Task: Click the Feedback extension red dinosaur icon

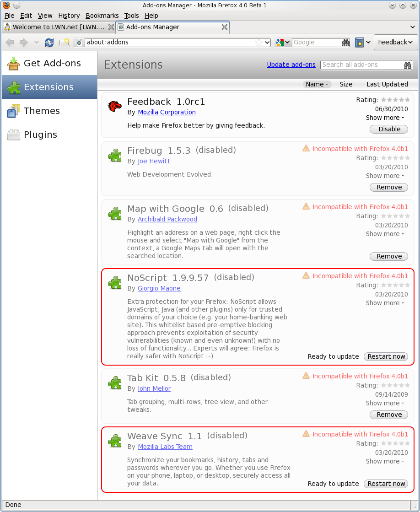Action: tap(114, 106)
